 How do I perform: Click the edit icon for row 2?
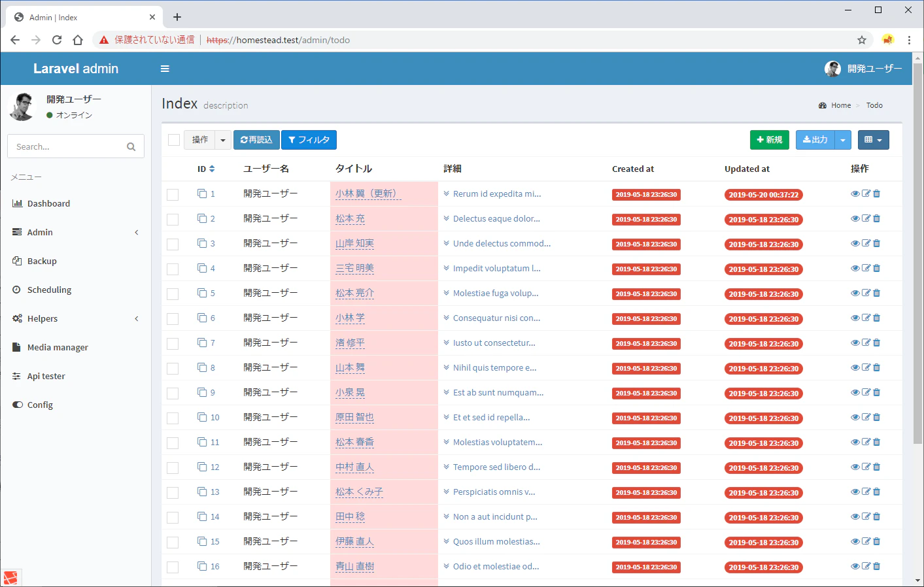[866, 218]
